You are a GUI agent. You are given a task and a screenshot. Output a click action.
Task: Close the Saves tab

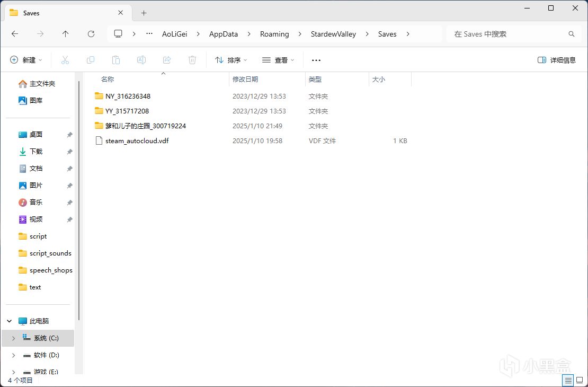(120, 13)
